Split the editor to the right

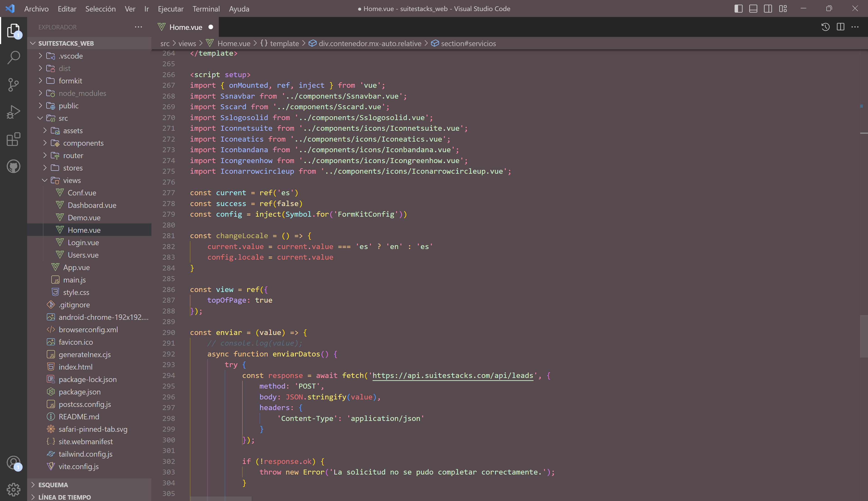(840, 27)
